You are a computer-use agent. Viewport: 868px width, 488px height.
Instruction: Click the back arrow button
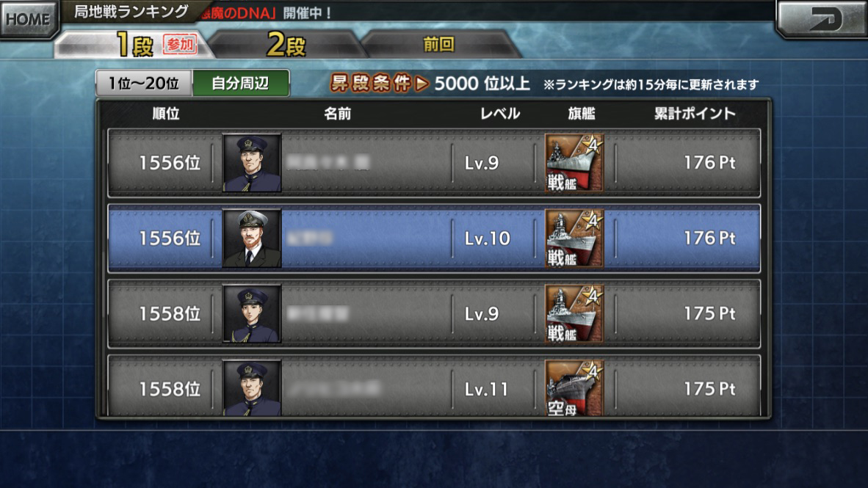click(x=823, y=19)
